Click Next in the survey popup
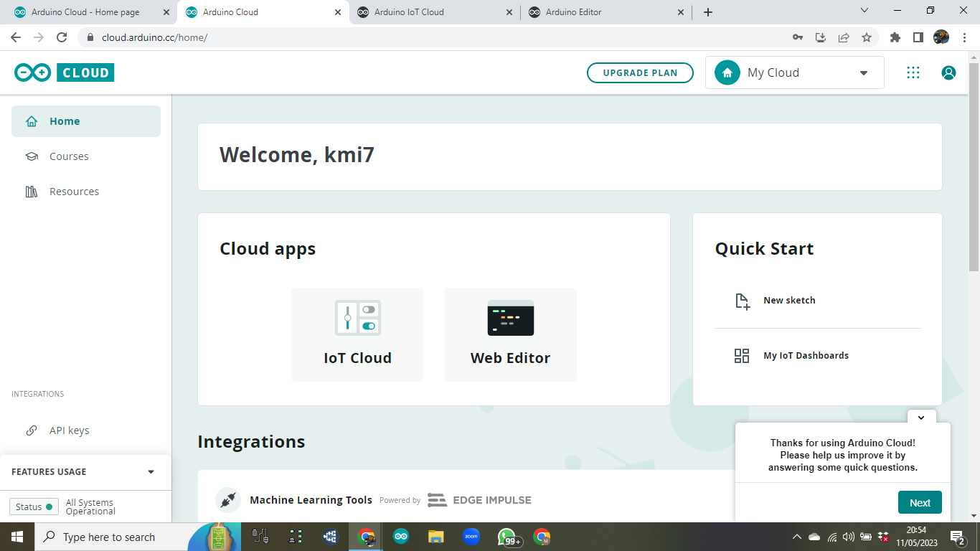This screenshot has height=551, width=980. click(x=920, y=503)
